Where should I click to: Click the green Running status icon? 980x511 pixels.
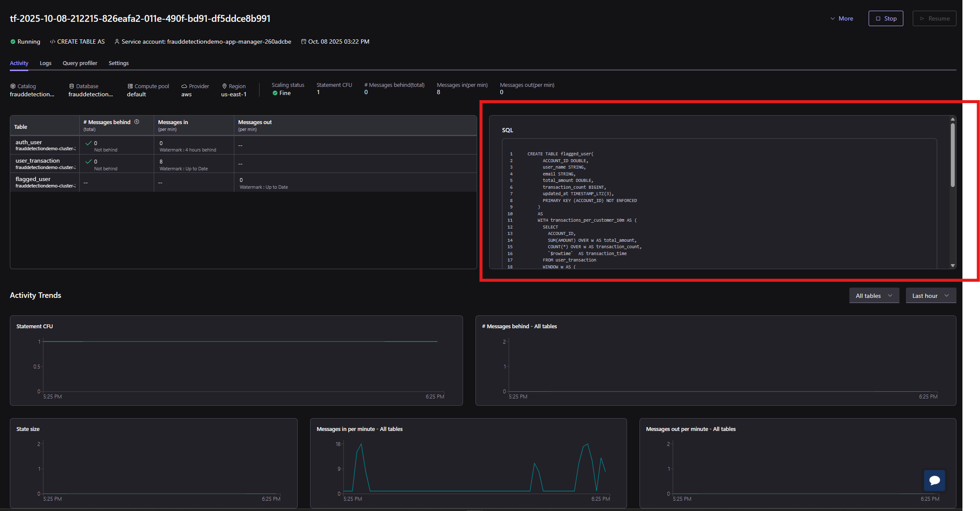coord(13,42)
